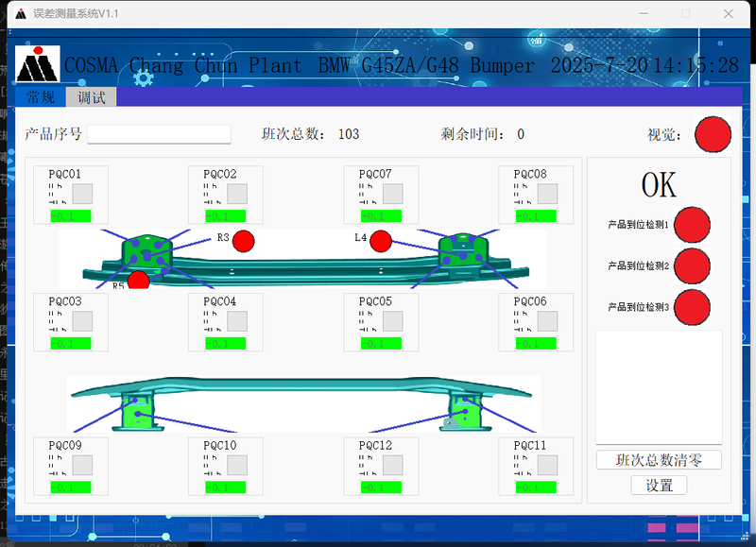The height and width of the screenshot is (547, 756).
Task: Click the PQC01 label
Action: pos(64,174)
